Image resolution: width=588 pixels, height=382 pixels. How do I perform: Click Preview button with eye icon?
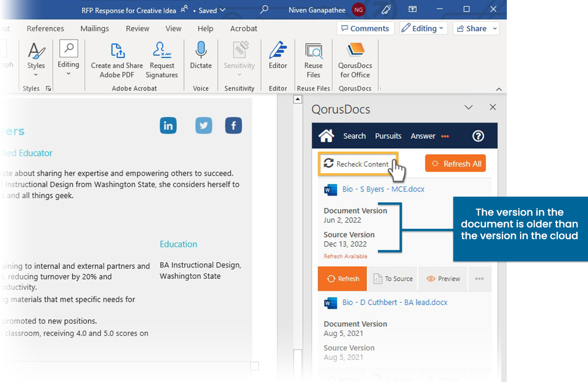(x=443, y=279)
